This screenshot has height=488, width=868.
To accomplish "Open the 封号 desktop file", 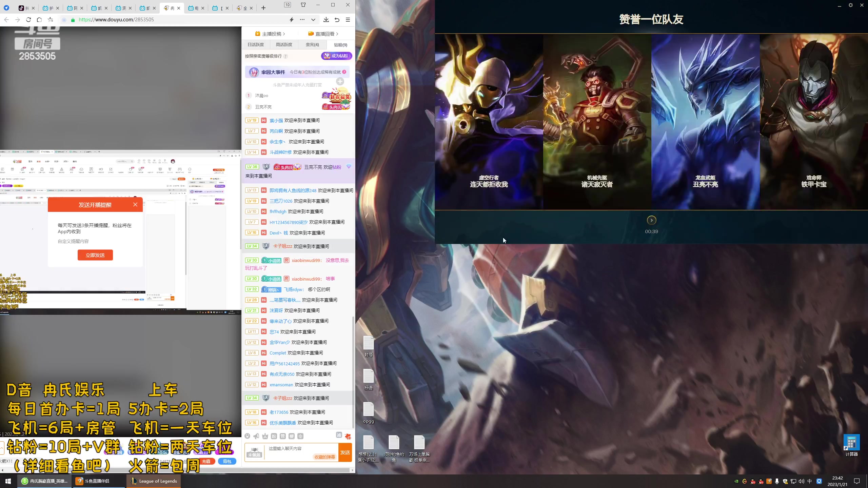I will click(x=369, y=346).
